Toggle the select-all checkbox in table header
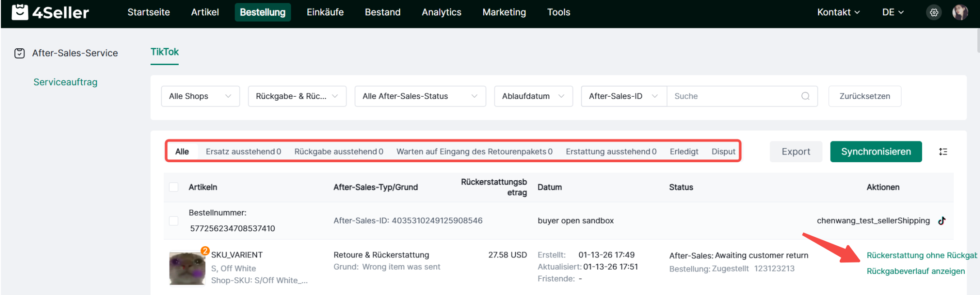 [174, 187]
